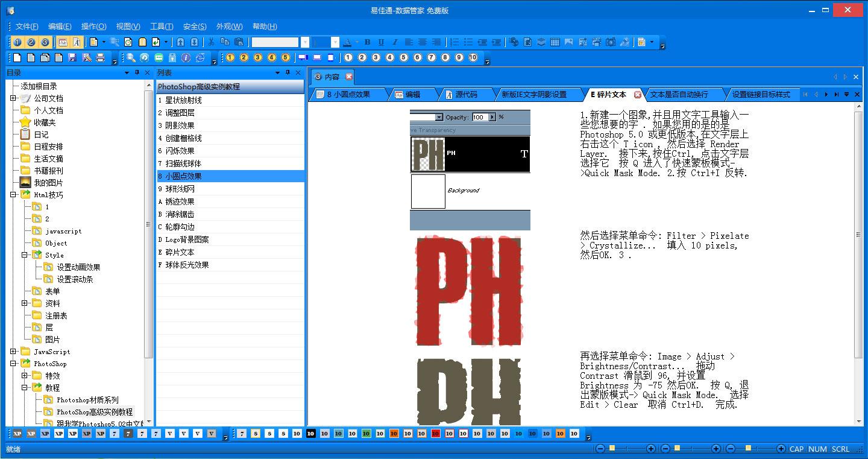Click the bullet list icon

469,42
